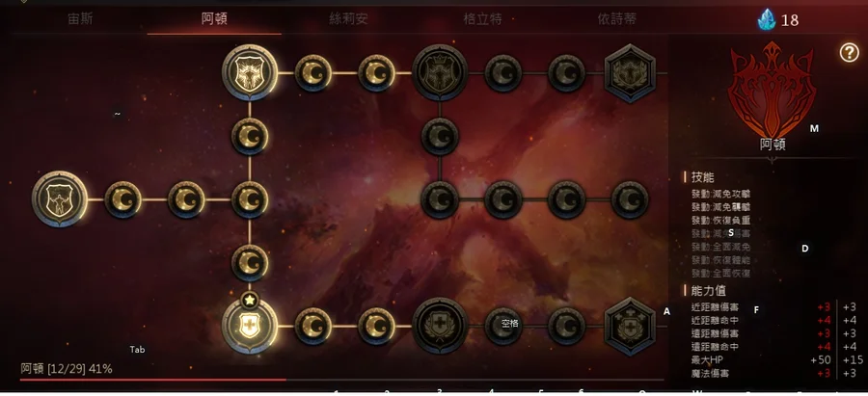Click the blue crystal currency icon
The image size is (868, 396).
tap(767, 20)
